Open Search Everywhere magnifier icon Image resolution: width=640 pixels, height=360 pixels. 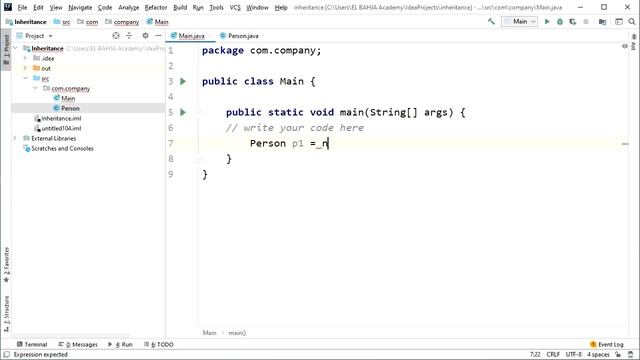tap(632, 22)
